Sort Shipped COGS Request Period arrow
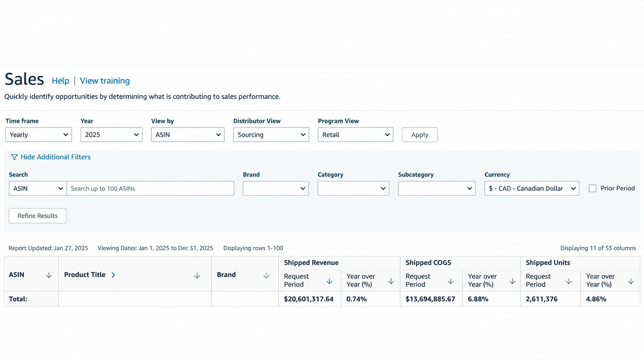The height and width of the screenshot is (362, 644). (x=451, y=281)
